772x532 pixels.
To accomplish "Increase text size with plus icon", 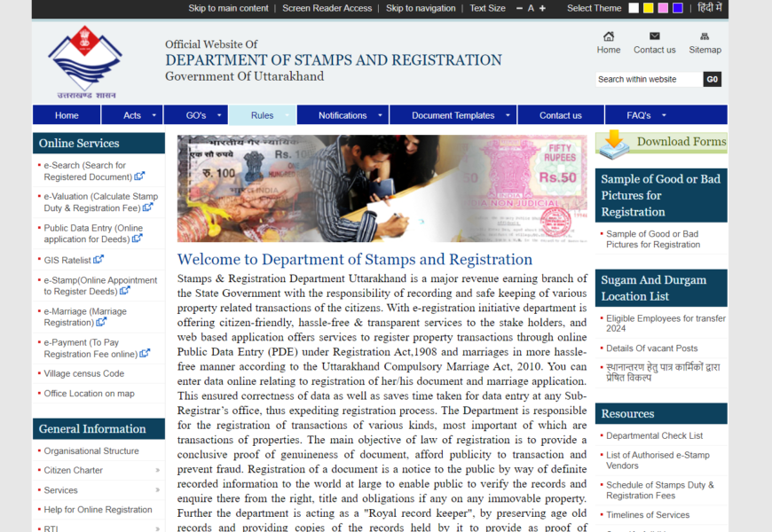I will [543, 8].
